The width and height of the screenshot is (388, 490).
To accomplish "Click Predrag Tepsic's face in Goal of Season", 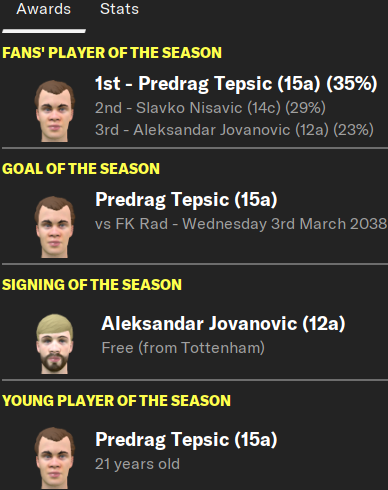I will tap(55, 227).
